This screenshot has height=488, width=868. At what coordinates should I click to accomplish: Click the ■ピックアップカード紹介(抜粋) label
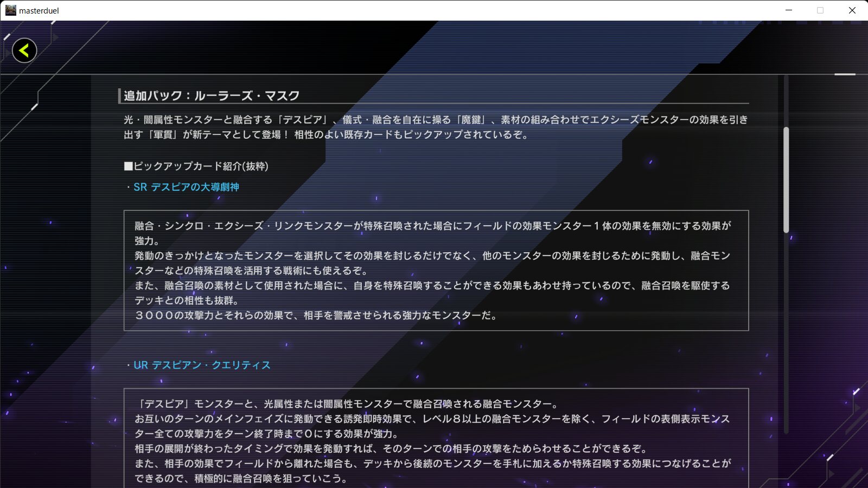[196, 166]
